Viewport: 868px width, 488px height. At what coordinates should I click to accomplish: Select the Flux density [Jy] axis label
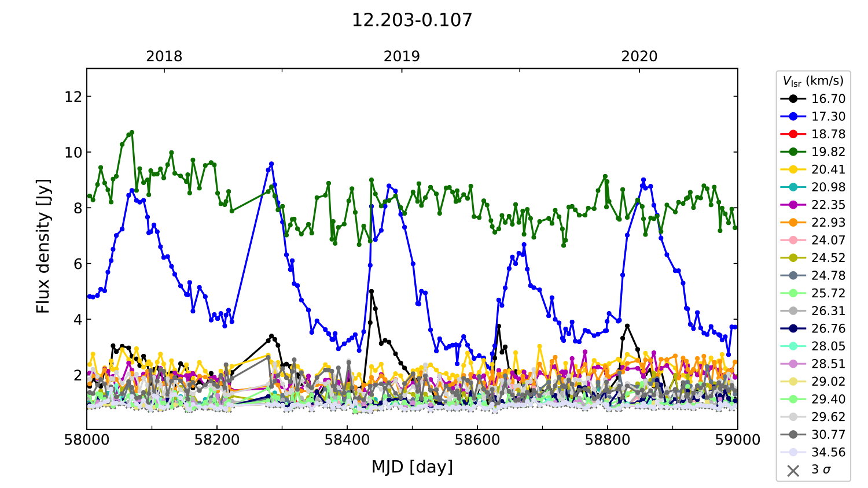point(43,246)
